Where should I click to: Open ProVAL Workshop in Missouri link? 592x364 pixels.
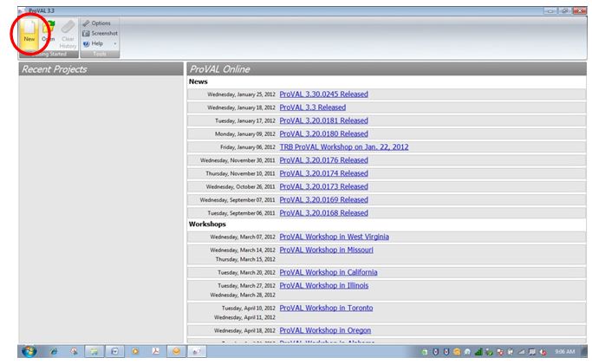326,250
